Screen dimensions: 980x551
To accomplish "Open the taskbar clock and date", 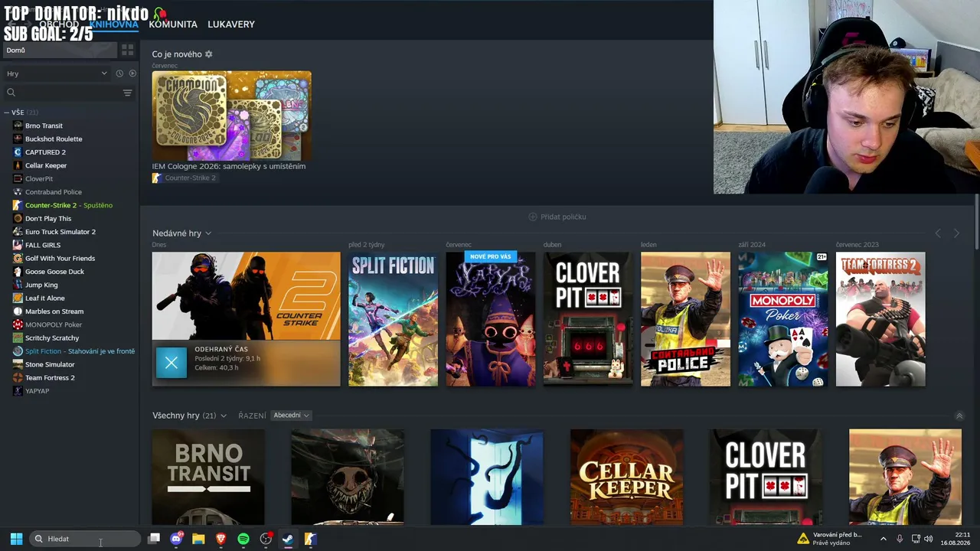I will coord(955,539).
